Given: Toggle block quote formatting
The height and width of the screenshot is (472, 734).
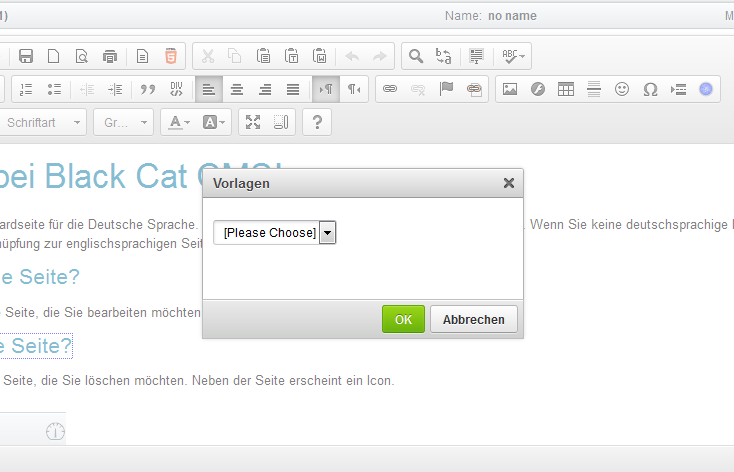Looking at the screenshot, I should [148, 89].
